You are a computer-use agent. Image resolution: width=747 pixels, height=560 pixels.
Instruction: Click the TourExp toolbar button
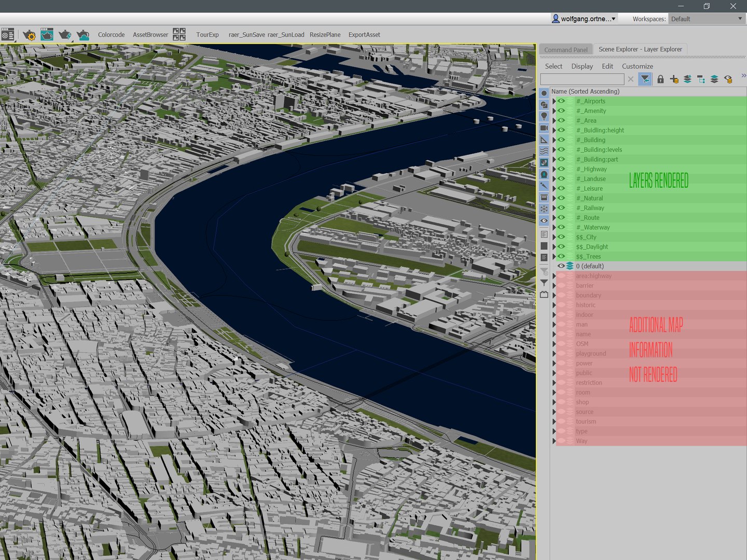[208, 35]
